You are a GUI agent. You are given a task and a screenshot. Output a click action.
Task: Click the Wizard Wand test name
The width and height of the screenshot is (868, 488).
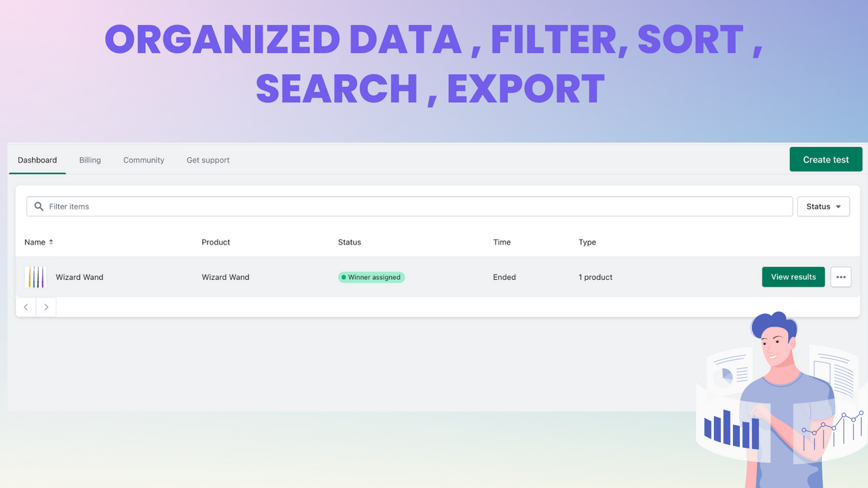click(x=79, y=277)
